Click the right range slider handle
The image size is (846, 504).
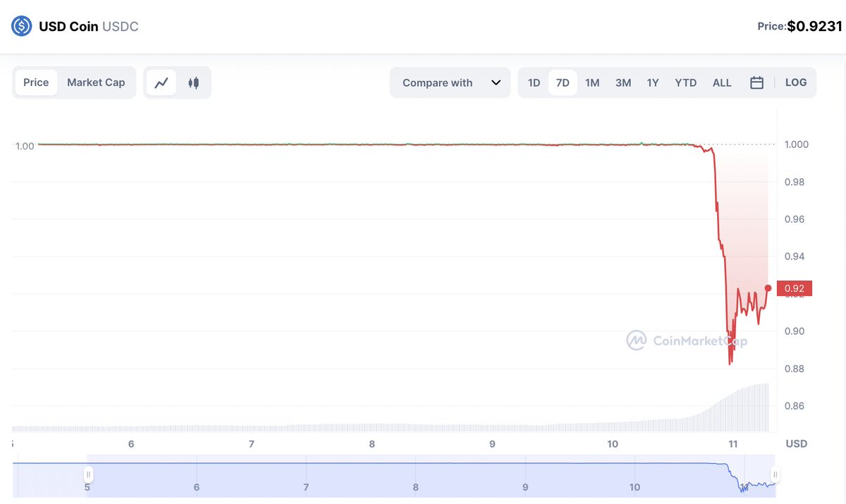tap(774, 474)
